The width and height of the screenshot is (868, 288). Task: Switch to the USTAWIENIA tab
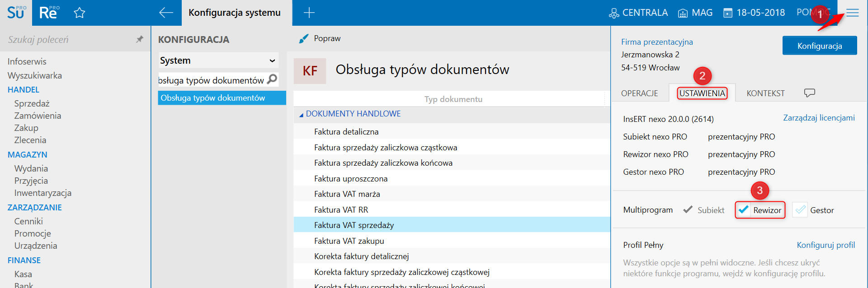702,93
